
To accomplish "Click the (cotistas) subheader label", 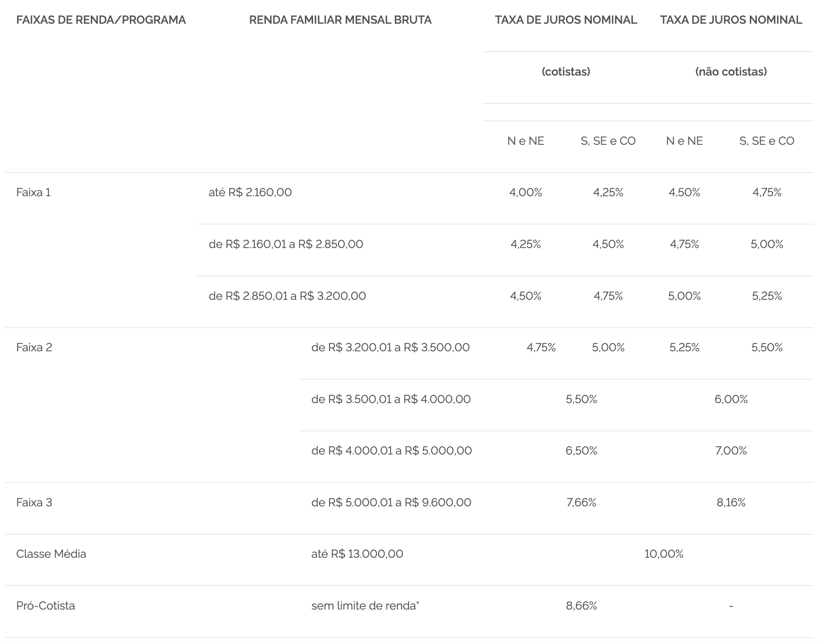I will (566, 72).
